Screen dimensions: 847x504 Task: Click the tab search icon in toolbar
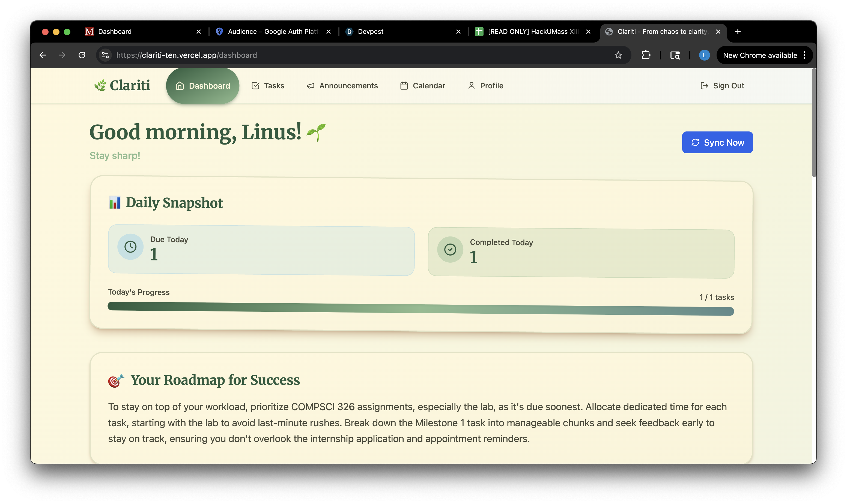(675, 55)
